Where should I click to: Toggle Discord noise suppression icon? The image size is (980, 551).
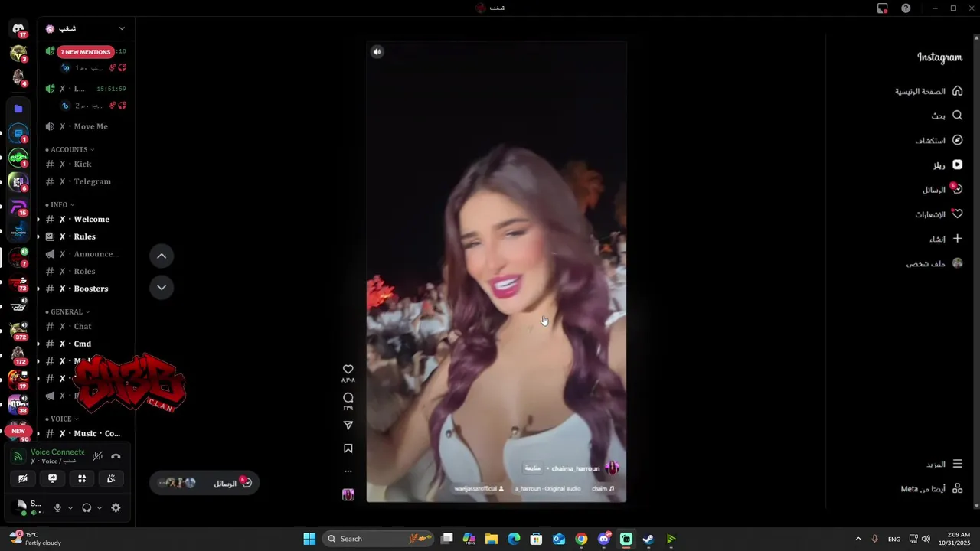97,456
